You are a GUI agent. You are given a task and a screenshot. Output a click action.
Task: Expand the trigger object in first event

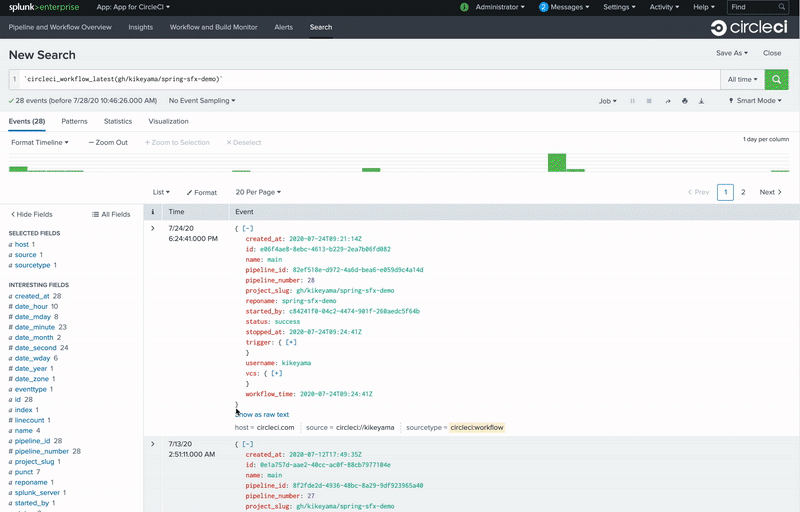[x=291, y=342]
